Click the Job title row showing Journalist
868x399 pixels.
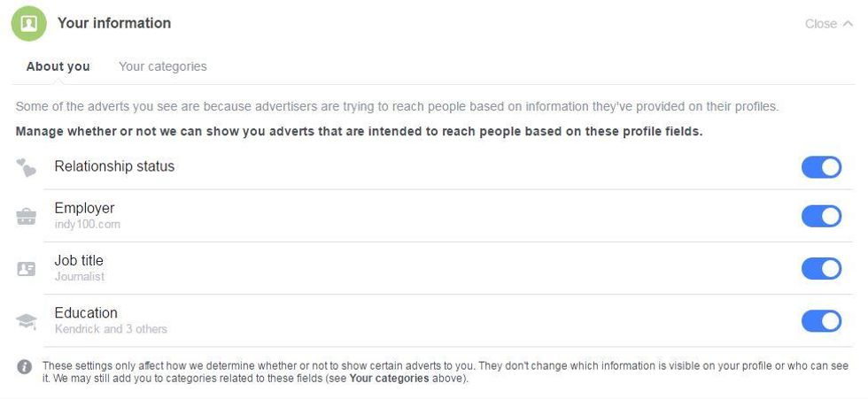coord(448,269)
